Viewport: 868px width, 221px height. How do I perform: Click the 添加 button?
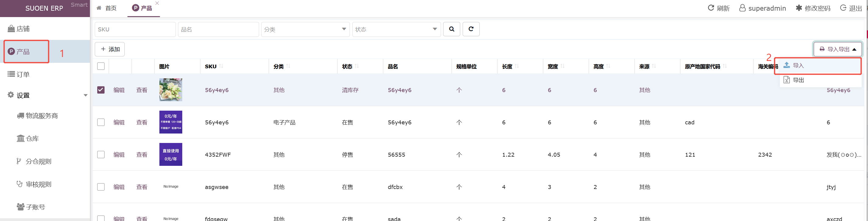pyautogui.click(x=110, y=49)
